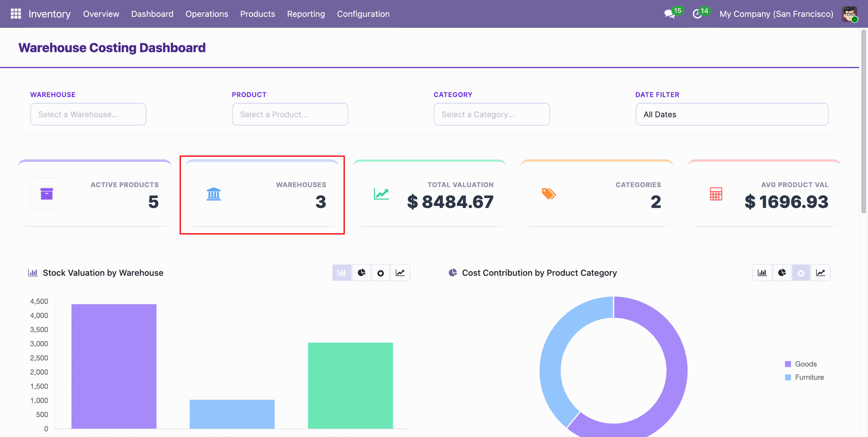Screen dimensions: 868x437
Task: Open the Dashboard menu
Action: click(x=152, y=14)
